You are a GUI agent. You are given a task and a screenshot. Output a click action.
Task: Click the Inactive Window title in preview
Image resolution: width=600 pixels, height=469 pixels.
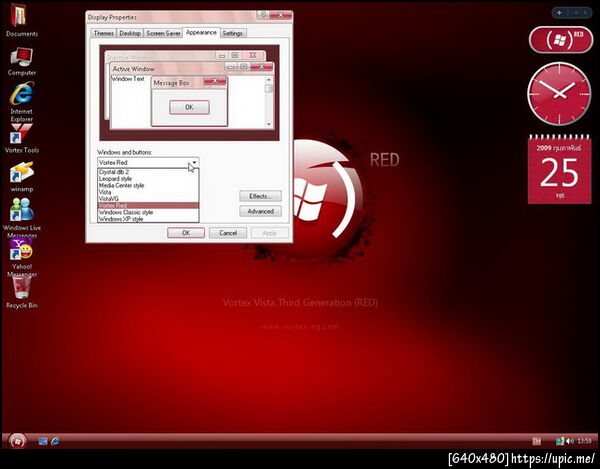point(130,57)
